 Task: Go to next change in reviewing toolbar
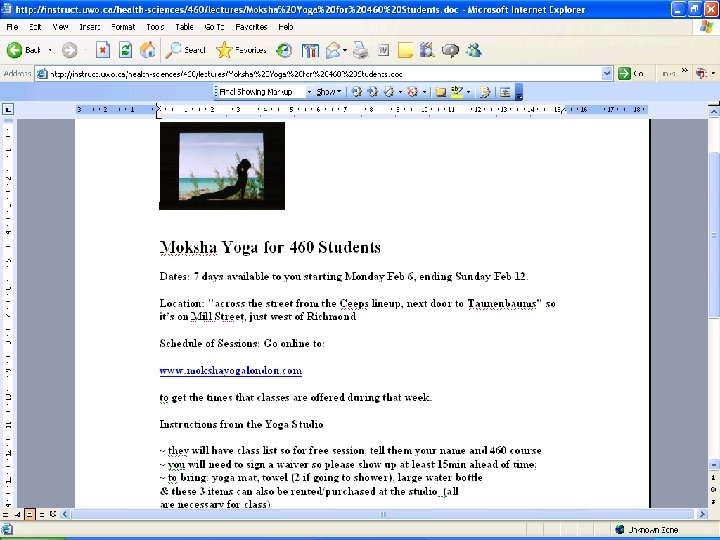click(x=372, y=92)
